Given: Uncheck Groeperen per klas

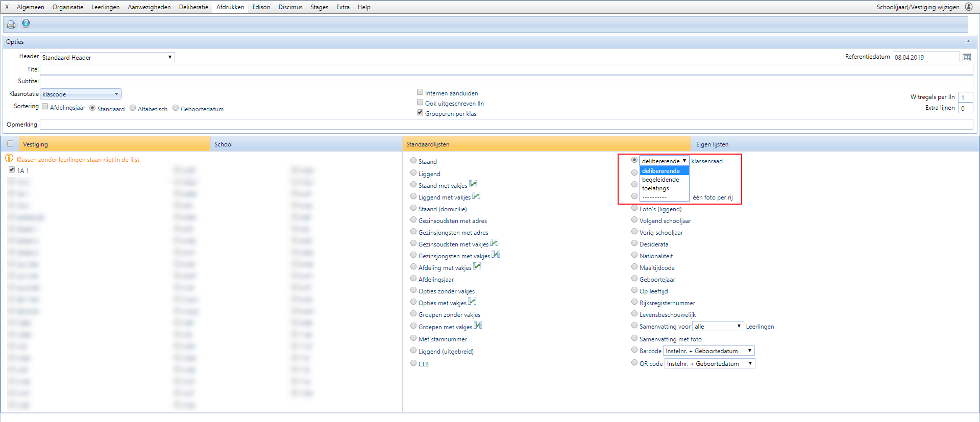Looking at the screenshot, I should point(420,113).
